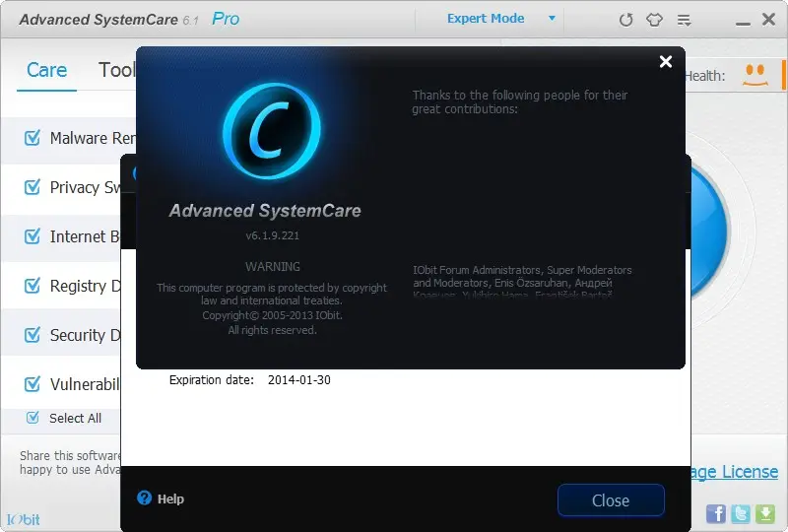This screenshot has width=788, height=532.
Task: Minimize the Advanced SystemCare window
Action: pos(743,22)
